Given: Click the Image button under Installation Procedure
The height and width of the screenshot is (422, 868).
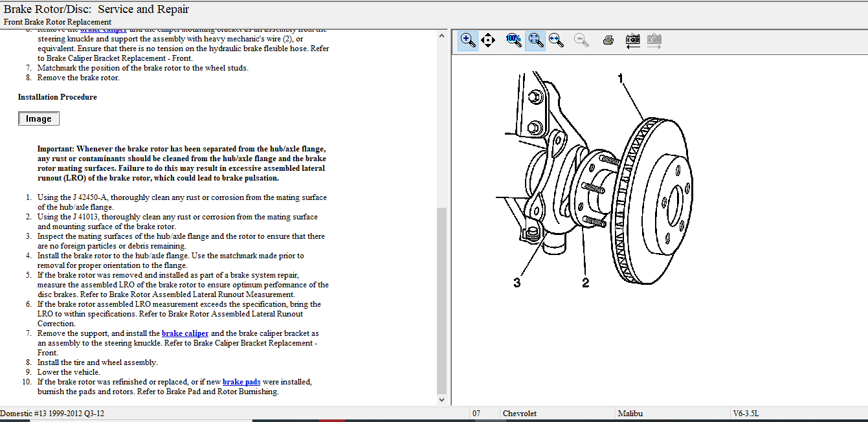Looking at the screenshot, I should tap(39, 119).
